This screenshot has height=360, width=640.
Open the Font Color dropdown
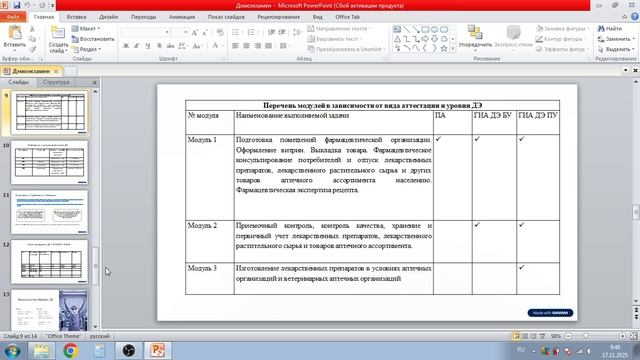[223, 46]
